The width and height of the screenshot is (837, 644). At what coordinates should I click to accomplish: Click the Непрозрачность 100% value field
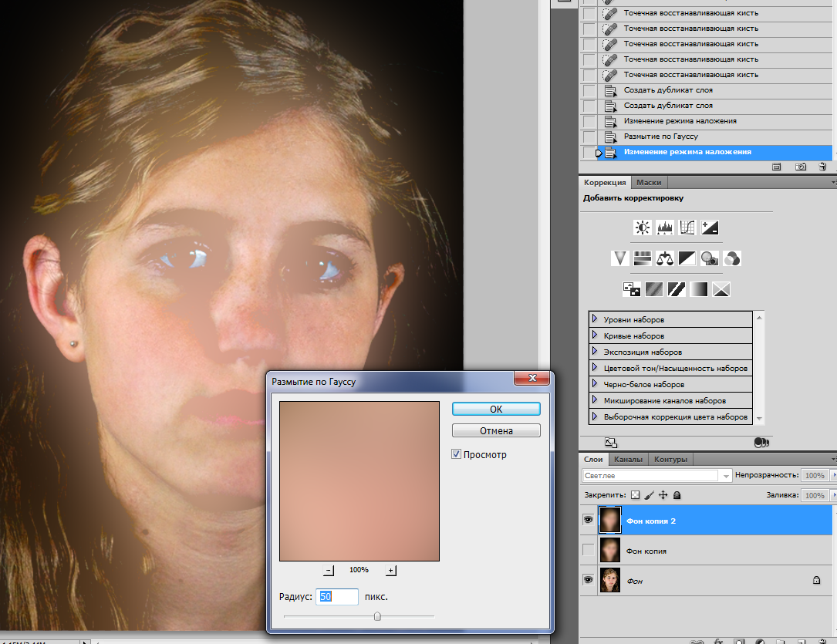(815, 475)
